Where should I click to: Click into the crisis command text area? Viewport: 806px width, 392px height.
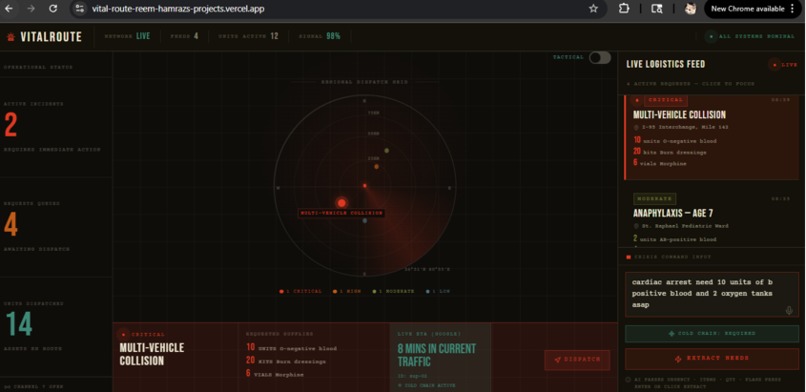point(712,294)
